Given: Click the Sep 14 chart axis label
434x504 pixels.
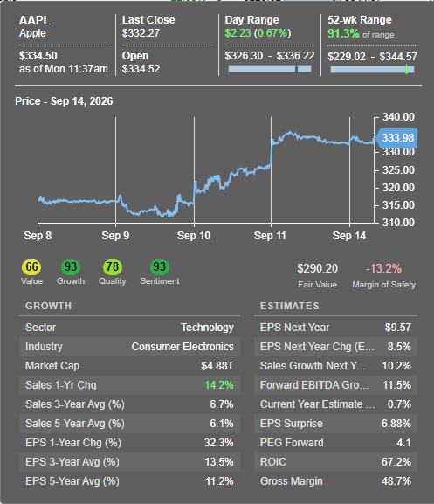Looking at the screenshot, I should pos(349,236).
